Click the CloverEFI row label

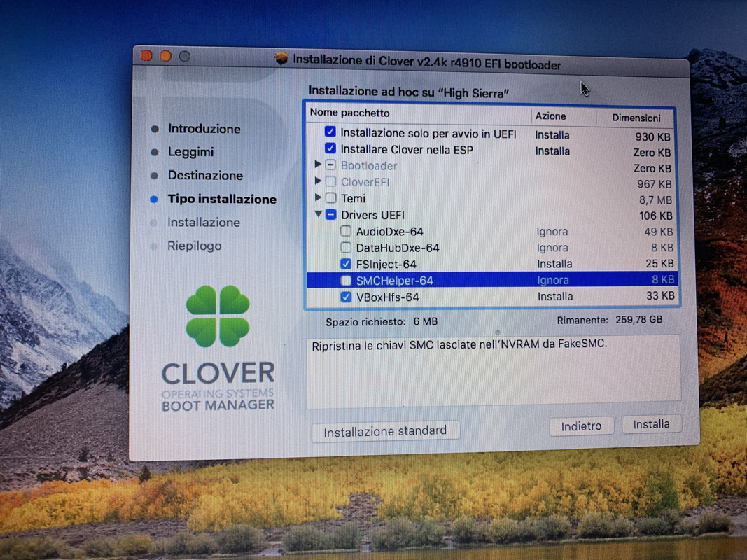point(365,182)
